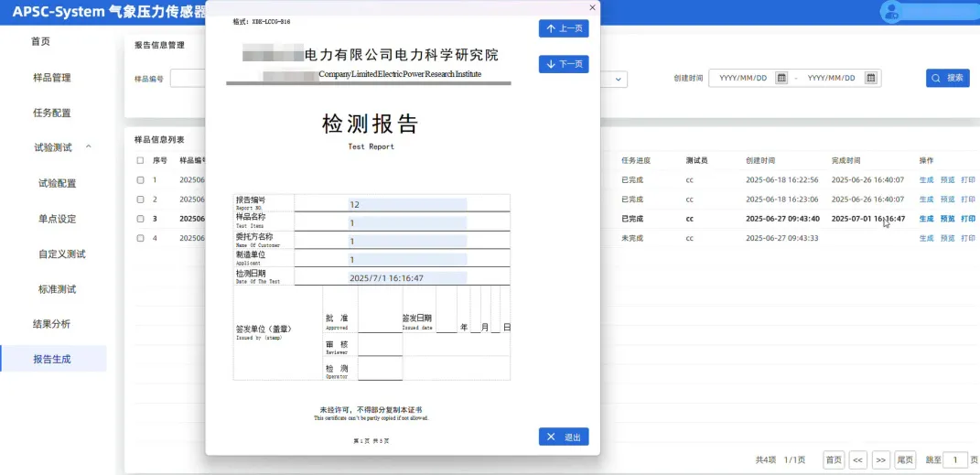Click the 样品名称 field in report
This screenshot has width=980, height=475.
407,223
